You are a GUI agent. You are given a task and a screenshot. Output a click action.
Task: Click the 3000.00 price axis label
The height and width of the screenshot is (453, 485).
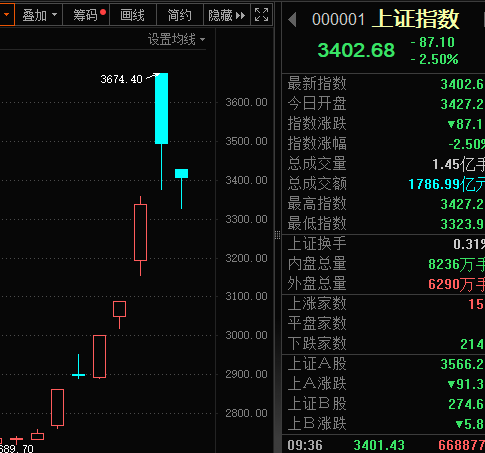point(246,335)
